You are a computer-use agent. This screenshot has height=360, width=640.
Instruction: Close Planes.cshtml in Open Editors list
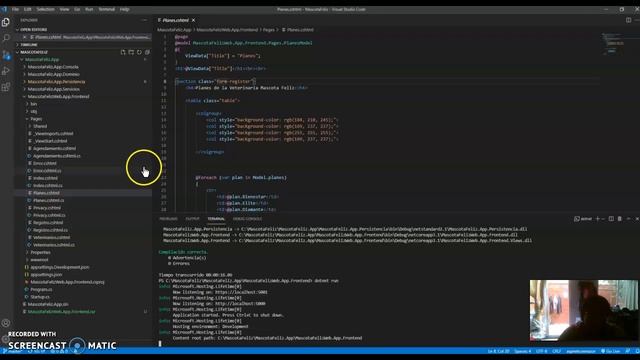(24, 37)
